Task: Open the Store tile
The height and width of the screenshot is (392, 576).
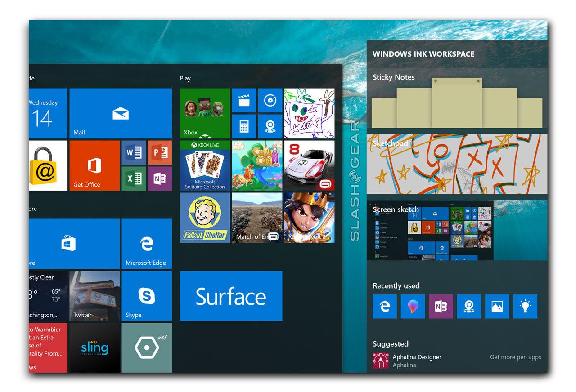Action: pos(74,244)
